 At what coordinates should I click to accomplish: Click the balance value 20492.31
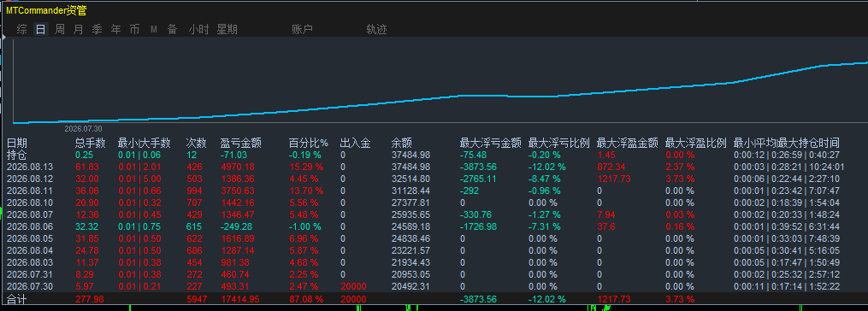pyautogui.click(x=410, y=286)
